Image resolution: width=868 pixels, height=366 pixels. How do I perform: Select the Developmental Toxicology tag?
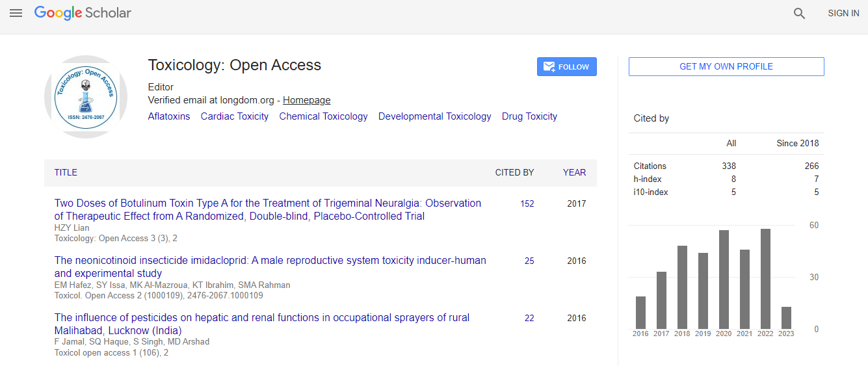[434, 116]
